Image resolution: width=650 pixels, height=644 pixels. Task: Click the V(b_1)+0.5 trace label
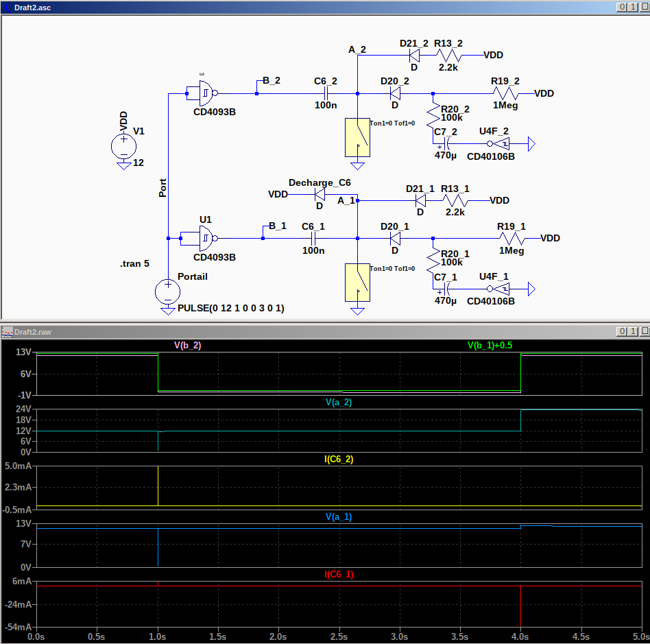(490, 346)
